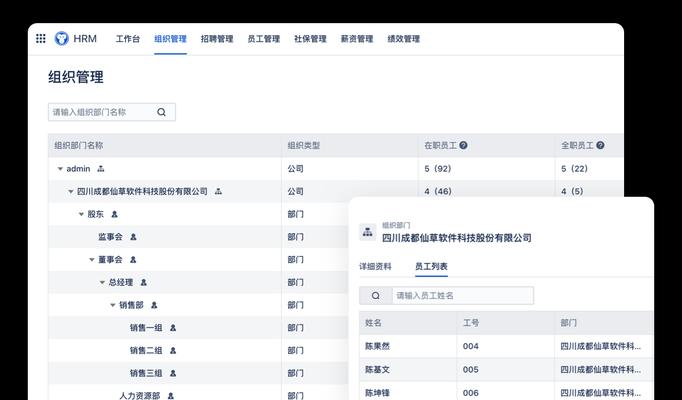Click person icon beside 销售部

[154, 305]
